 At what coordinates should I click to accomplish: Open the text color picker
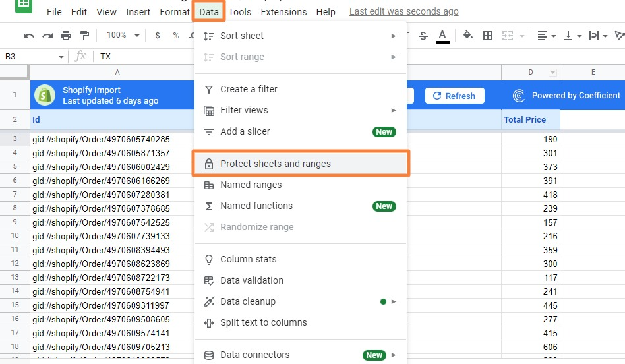(x=442, y=36)
